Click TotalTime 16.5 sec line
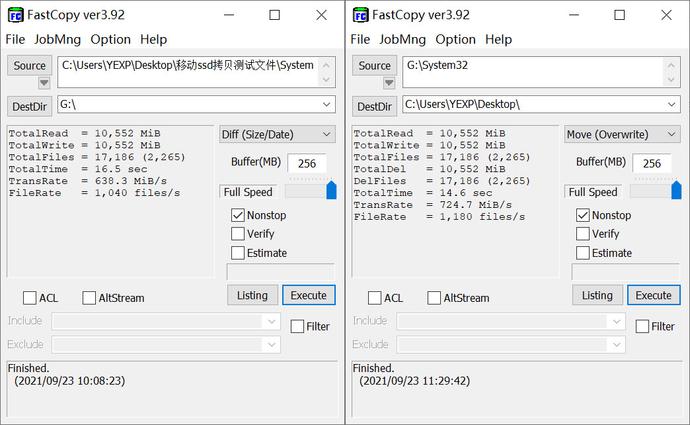Image resolution: width=690 pixels, height=425 pixels. pos(77,169)
